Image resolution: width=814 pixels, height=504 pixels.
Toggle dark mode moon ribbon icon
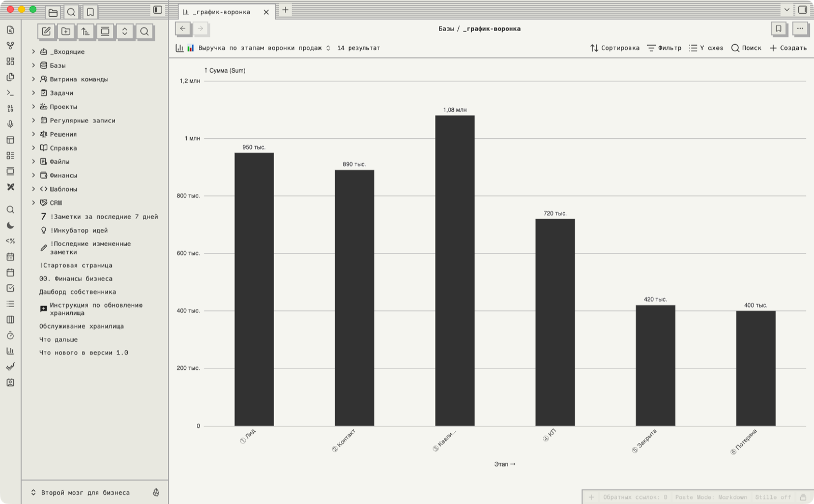point(10,225)
